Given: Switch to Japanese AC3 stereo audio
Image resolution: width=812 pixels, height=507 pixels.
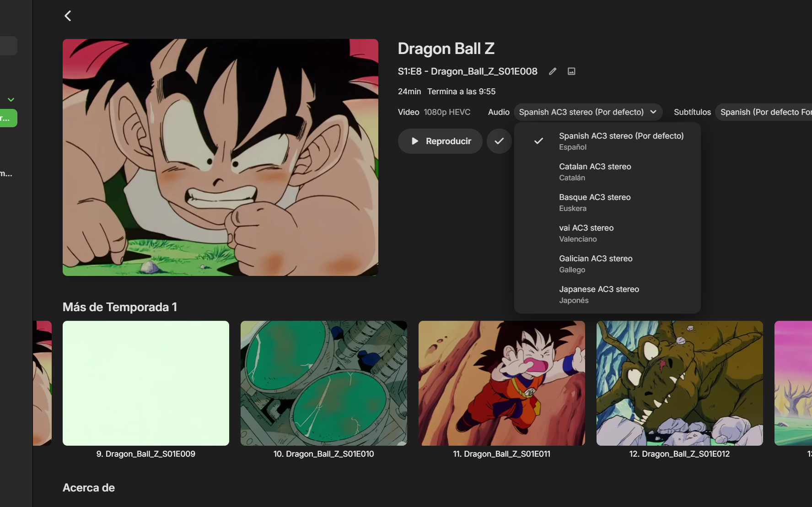Looking at the screenshot, I should 608,294.
